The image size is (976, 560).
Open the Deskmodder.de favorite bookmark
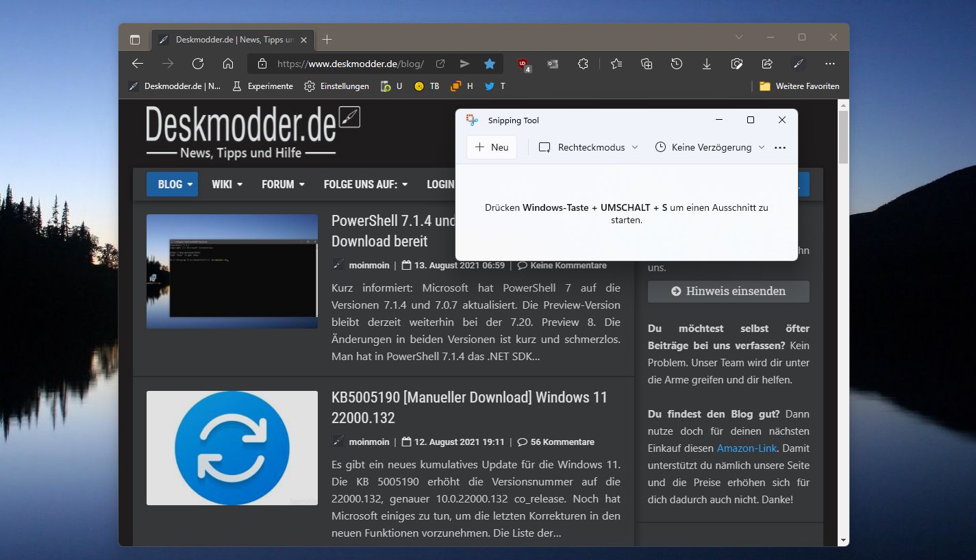[x=175, y=86]
